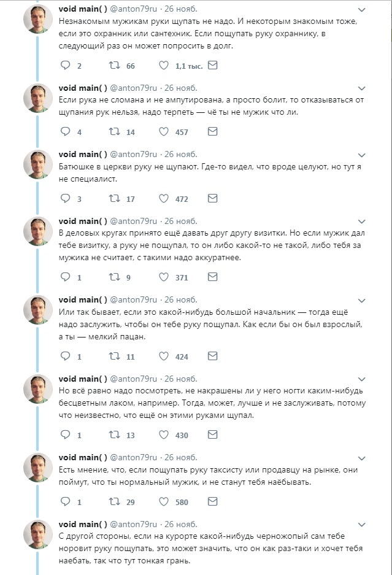Share the 'большой начальник' tweet via message icon

coord(212,356)
